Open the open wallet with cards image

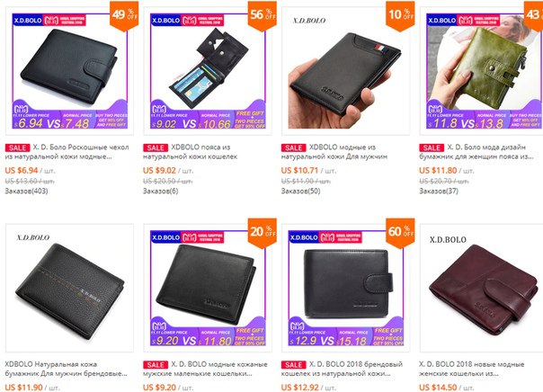[x=208, y=71]
